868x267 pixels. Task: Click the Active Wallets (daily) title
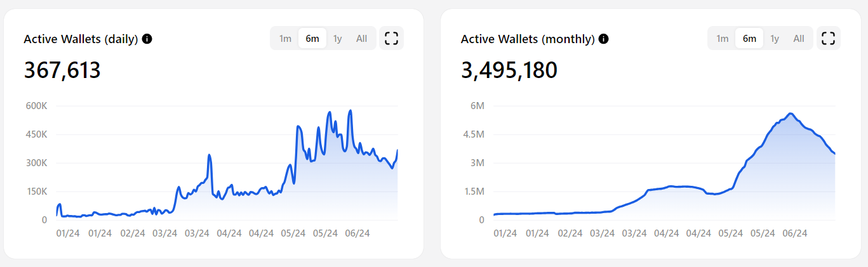[x=81, y=39]
